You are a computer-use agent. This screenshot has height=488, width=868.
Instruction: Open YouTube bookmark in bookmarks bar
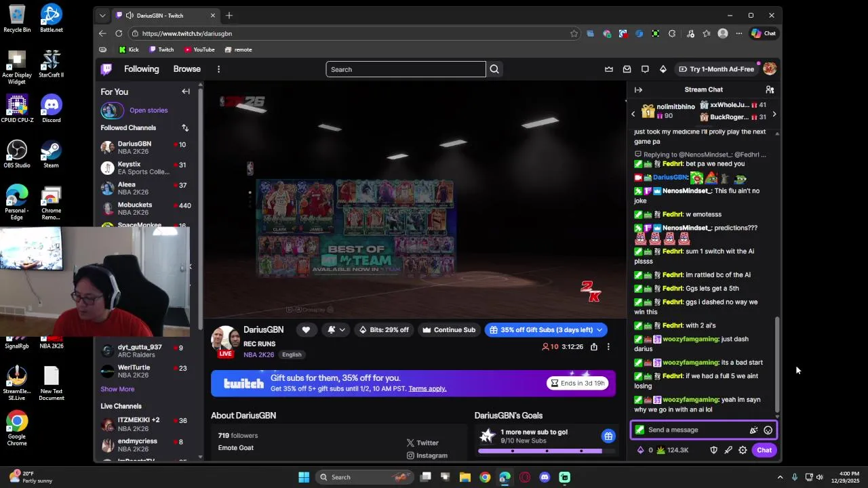(x=199, y=49)
